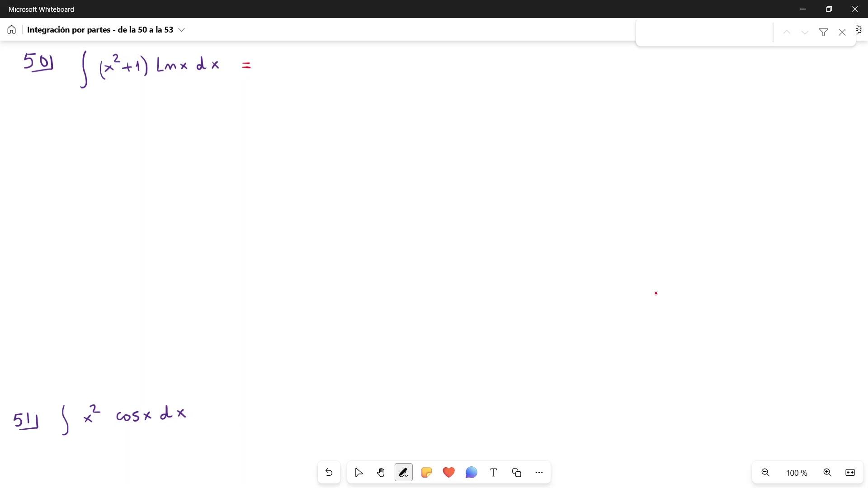Open the shapes tool
This screenshot has height=488, width=868.
(516, 473)
